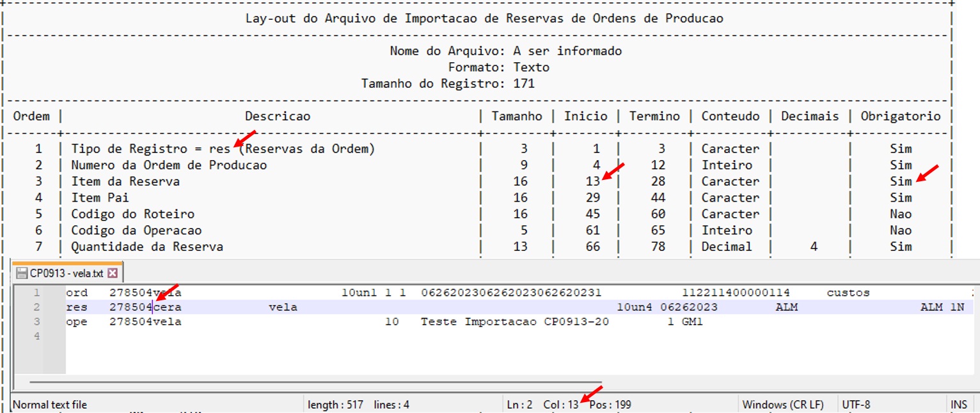This screenshot has width=980, height=413.
Task: Click 'Normal text file' in status bar
Action: coord(50,405)
